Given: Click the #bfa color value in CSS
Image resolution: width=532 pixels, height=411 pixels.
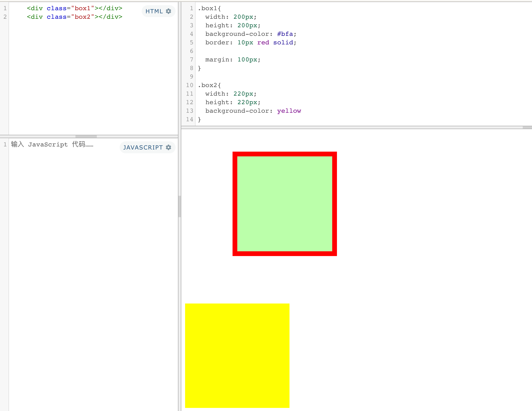Looking at the screenshot, I should point(285,34).
